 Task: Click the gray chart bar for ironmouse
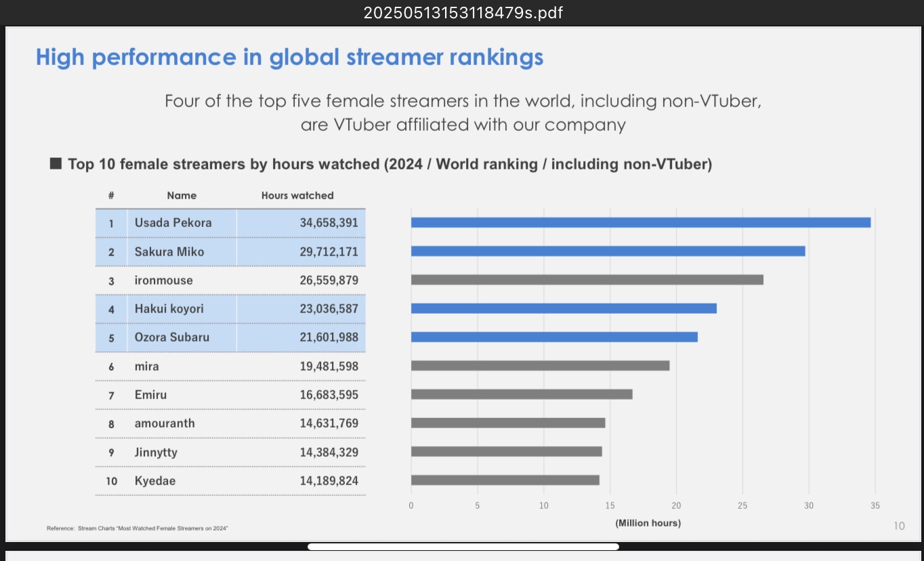pyautogui.click(x=587, y=280)
